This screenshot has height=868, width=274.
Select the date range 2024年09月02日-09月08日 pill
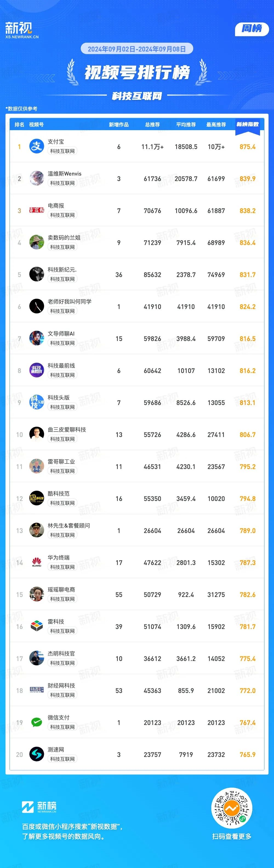point(137,49)
